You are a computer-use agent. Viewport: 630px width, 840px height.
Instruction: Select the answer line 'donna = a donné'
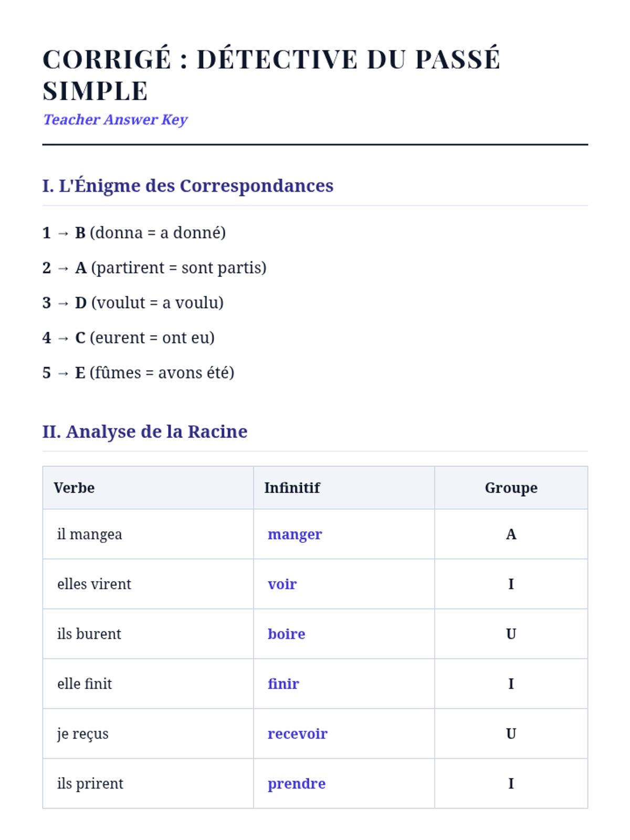(134, 233)
